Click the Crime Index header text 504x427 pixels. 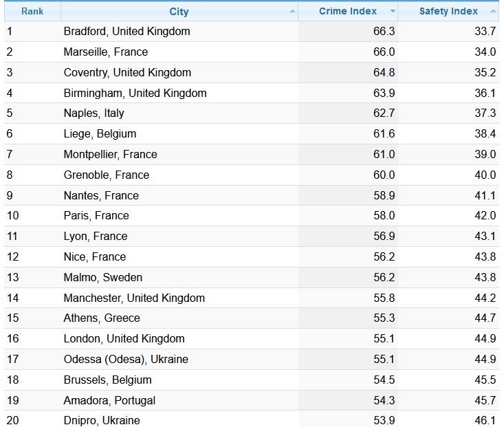(x=347, y=12)
